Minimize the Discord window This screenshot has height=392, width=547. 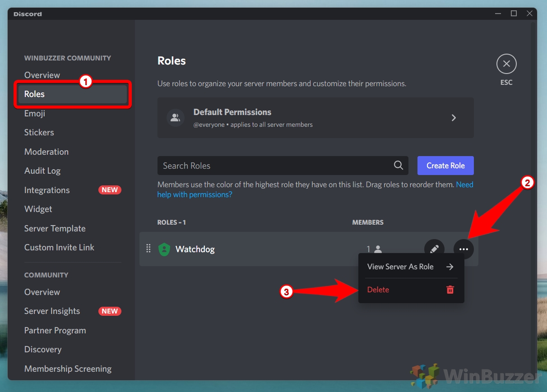(x=497, y=14)
